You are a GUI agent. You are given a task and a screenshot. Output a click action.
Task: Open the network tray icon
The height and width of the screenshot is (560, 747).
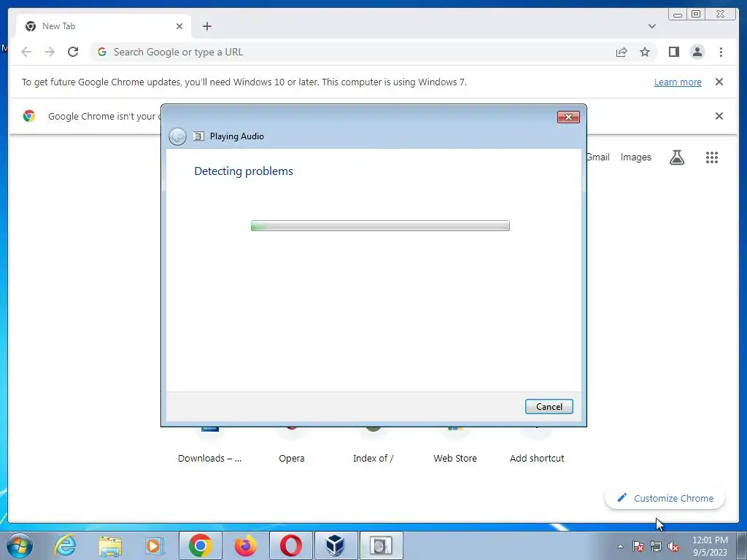[656, 546]
